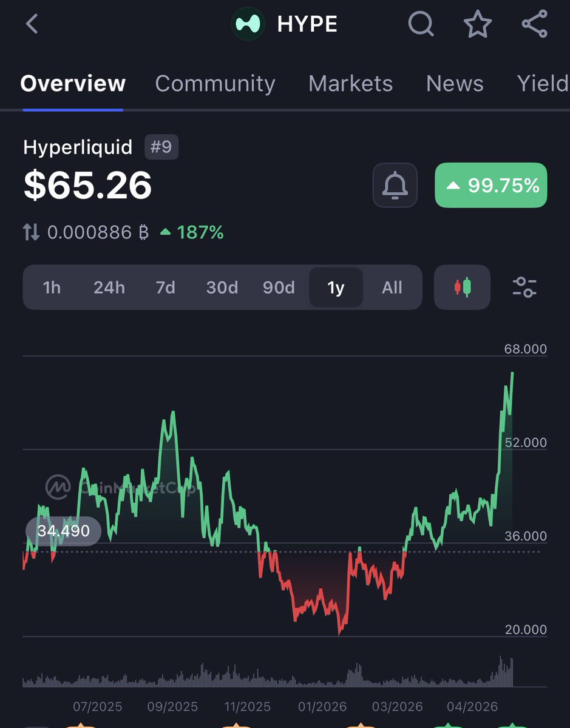
Task: Tap the #9 rank badge
Action: (x=161, y=147)
